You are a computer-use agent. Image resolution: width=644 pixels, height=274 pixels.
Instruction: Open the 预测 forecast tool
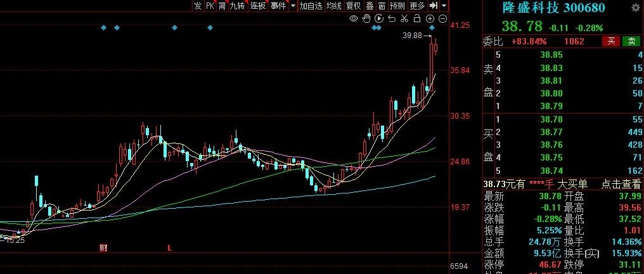pos(397,6)
